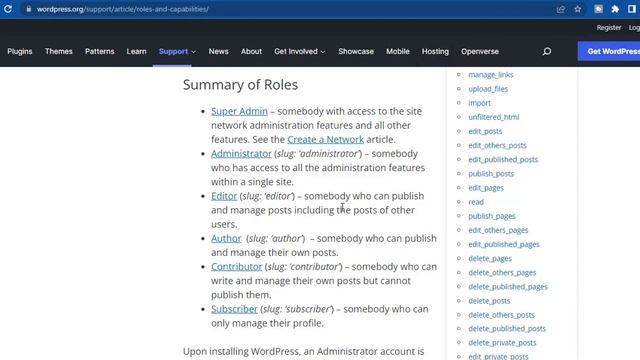Jump to delete_posts in the sidebar

pyautogui.click(x=489, y=301)
